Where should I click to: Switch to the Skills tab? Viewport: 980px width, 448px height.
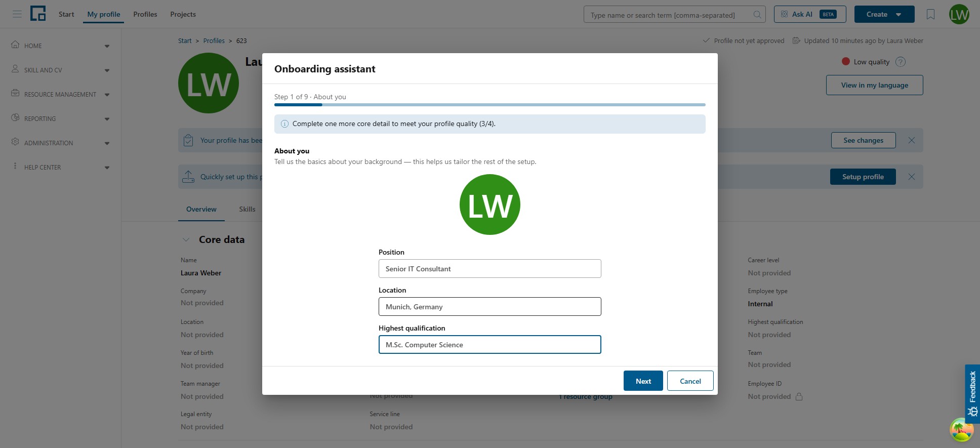pos(247,209)
